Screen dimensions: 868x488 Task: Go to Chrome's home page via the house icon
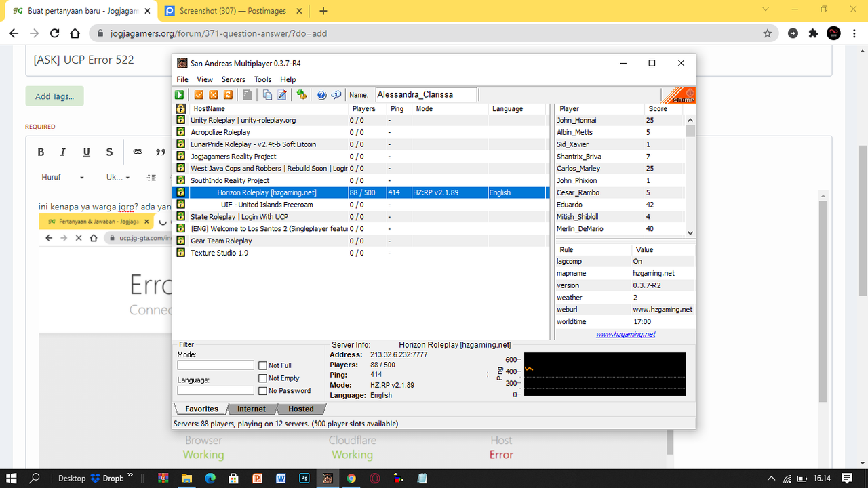(x=75, y=33)
